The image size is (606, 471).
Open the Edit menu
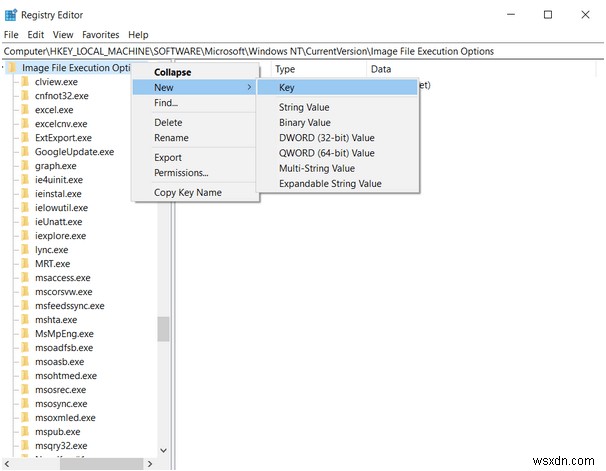pos(36,35)
